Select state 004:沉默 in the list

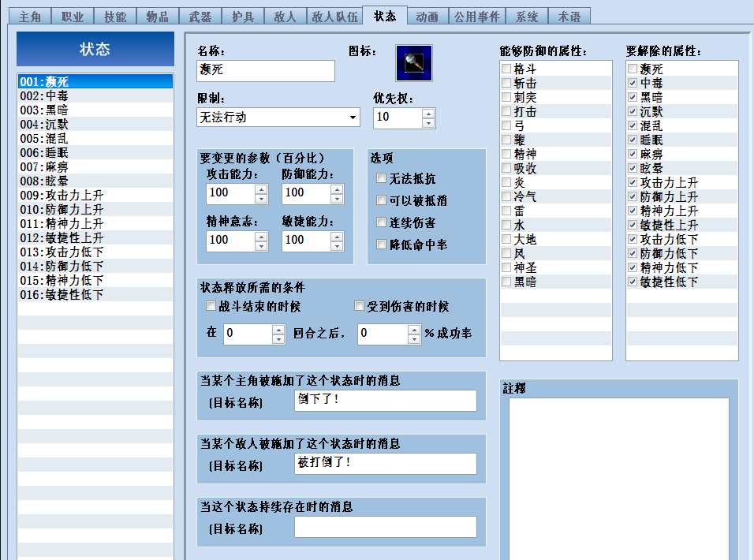click(95, 124)
